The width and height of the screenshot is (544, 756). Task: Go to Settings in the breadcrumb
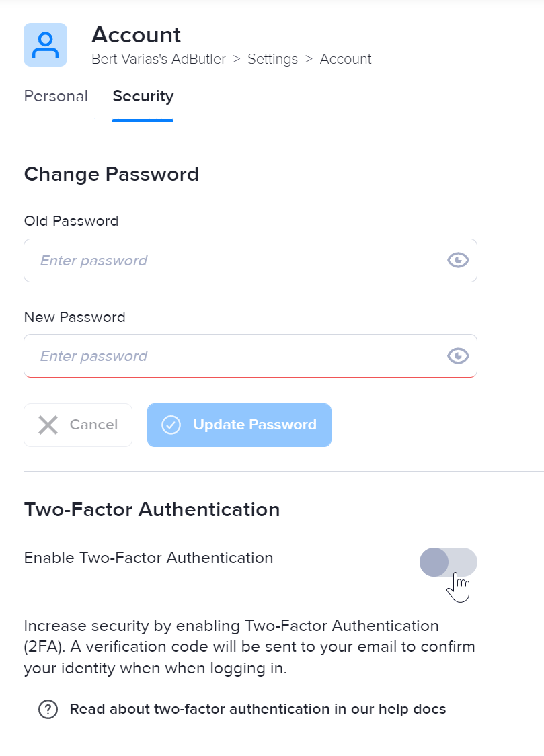tap(272, 59)
